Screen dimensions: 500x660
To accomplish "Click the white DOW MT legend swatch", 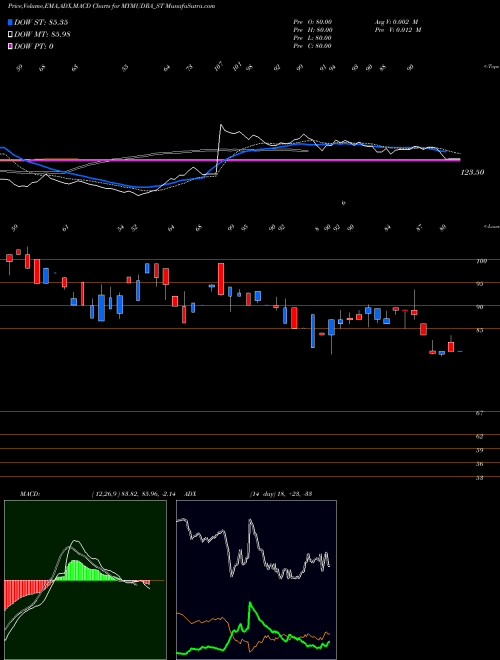I will pyautogui.click(x=10, y=35).
